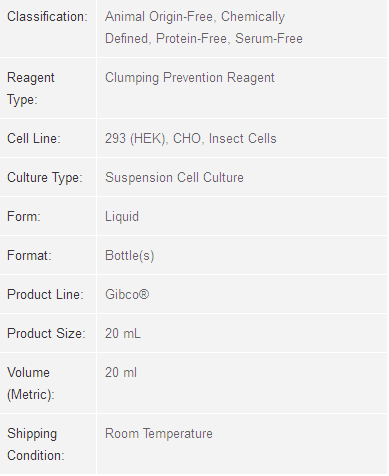Click the Culture Type label
Screen dimensions: 389x476
pos(45,178)
